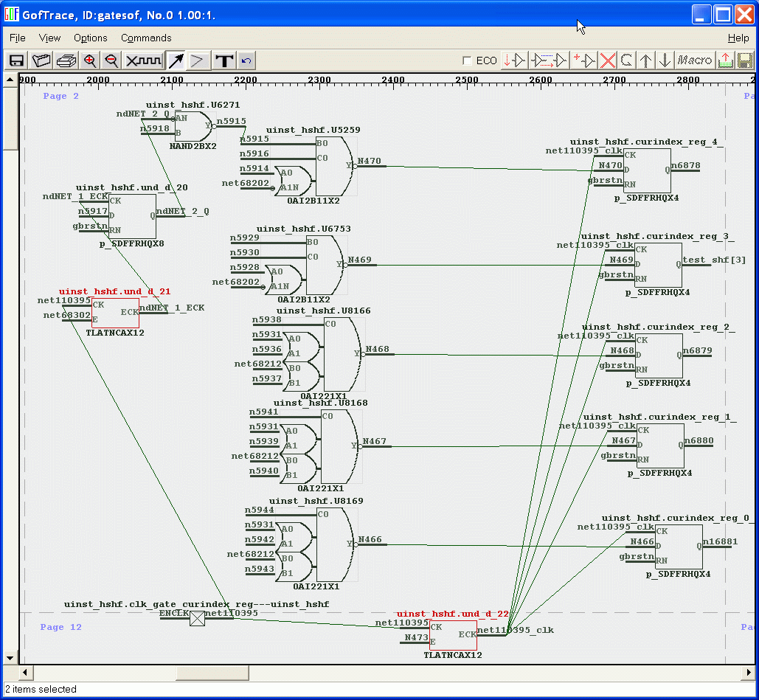Click the vertical scrollbar down arrow

pyautogui.click(x=10, y=658)
